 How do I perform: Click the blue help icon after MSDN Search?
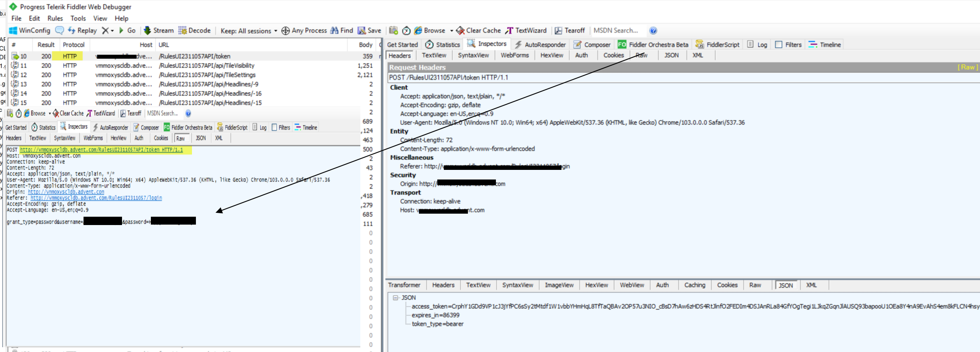653,31
